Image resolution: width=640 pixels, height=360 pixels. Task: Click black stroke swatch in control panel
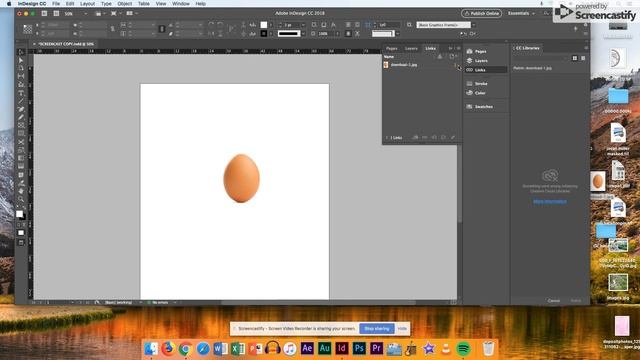click(x=264, y=33)
